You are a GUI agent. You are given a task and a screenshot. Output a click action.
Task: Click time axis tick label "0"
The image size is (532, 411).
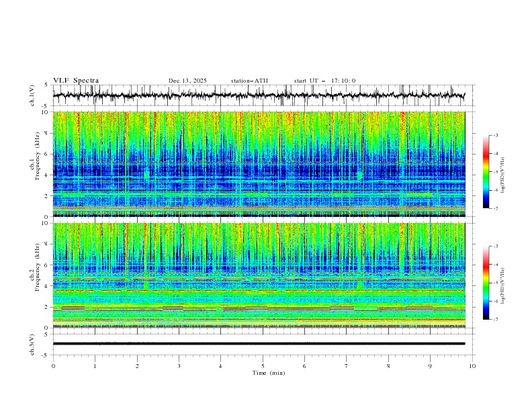pos(53,366)
